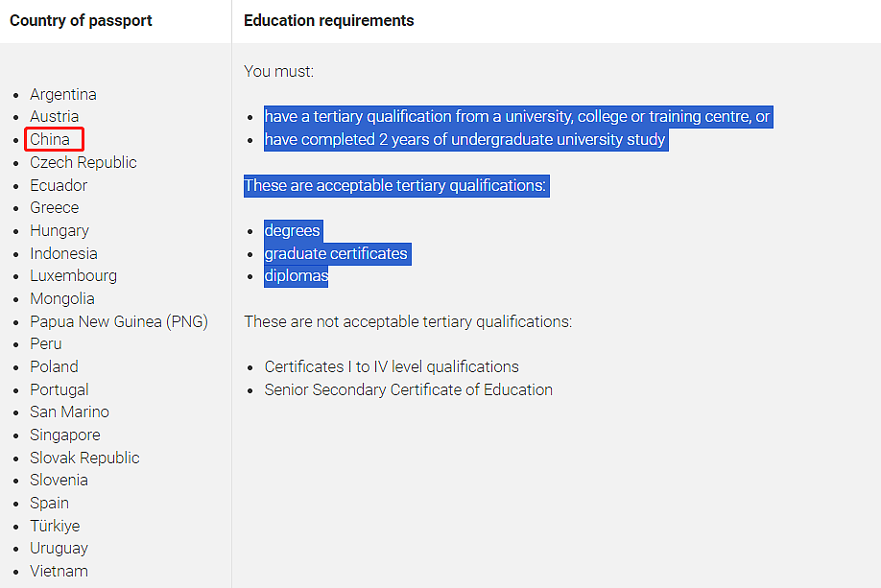881x588 pixels.
Task: Click Ecuador in the country list
Action: (x=59, y=185)
